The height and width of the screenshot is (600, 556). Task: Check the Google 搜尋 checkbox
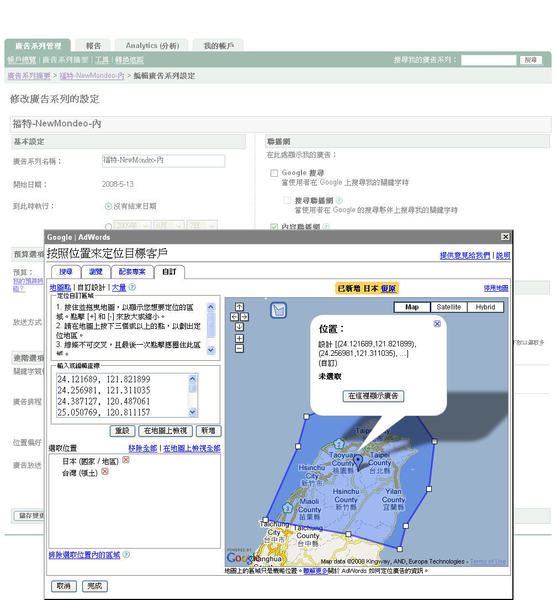coord(274,173)
